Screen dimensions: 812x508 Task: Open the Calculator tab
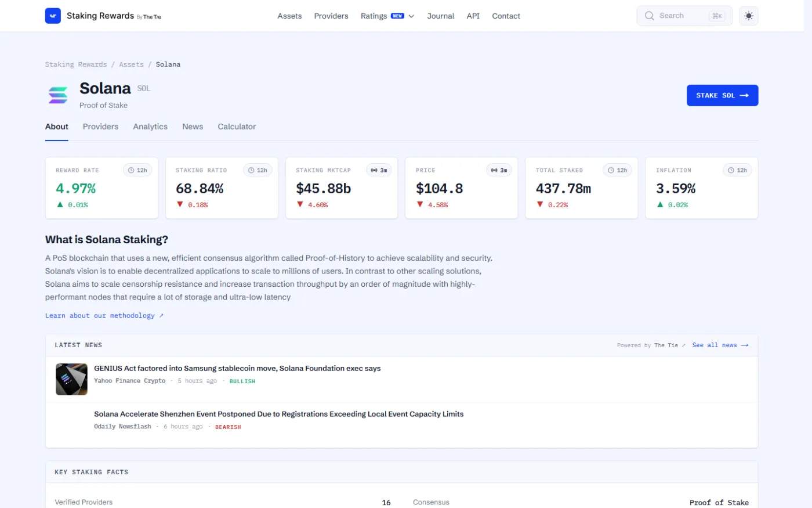(237, 127)
